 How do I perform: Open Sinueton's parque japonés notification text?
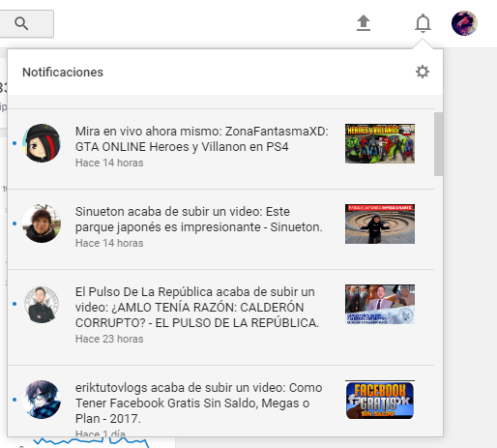pos(199,220)
